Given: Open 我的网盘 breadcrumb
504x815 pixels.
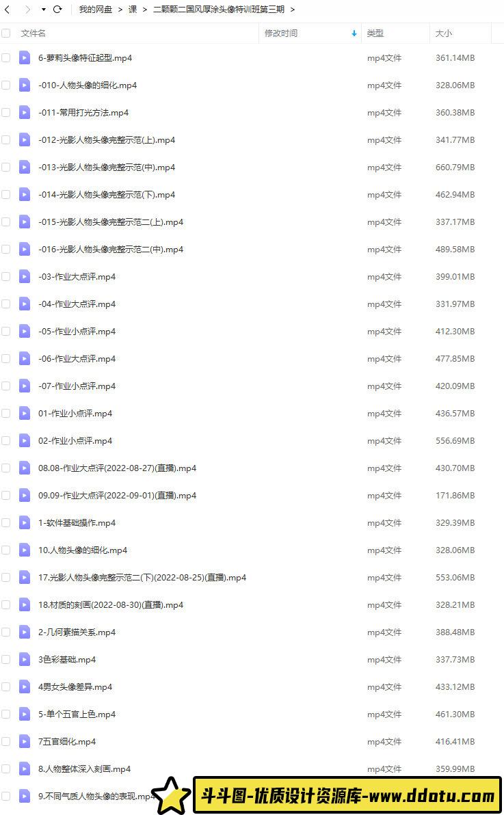Looking at the screenshot, I should (x=96, y=10).
